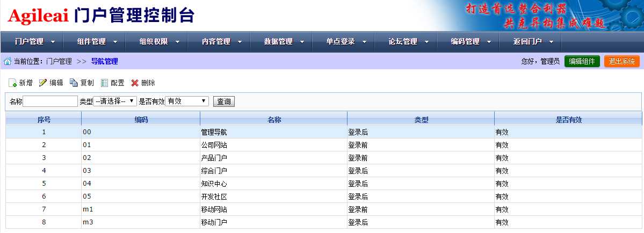The height and width of the screenshot is (233, 644).
Task: Open the 数据管理 menu
Action: click(282, 42)
